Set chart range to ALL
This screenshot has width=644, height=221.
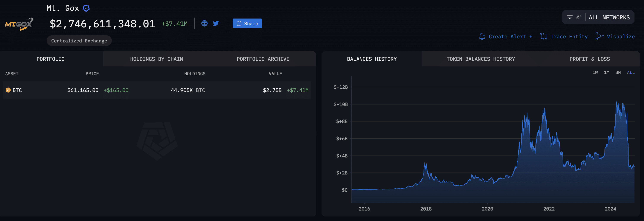pyautogui.click(x=631, y=72)
